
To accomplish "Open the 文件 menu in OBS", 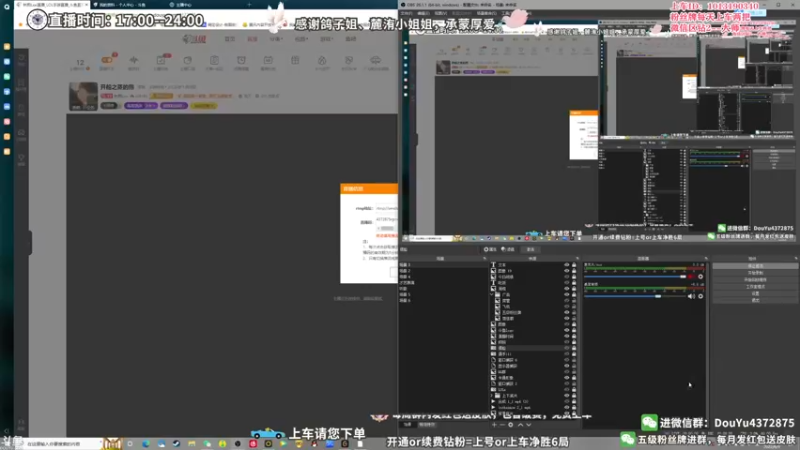I will [x=407, y=13].
